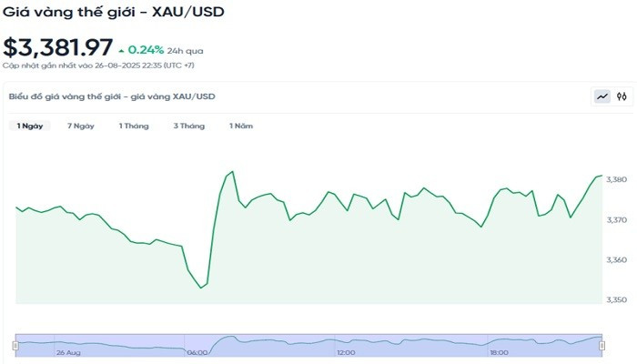Select the 1 Ngày time range

coord(30,126)
